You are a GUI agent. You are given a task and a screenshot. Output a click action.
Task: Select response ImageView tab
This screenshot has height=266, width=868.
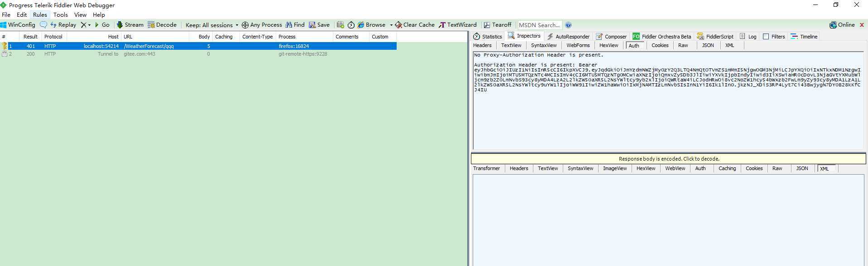614,168
